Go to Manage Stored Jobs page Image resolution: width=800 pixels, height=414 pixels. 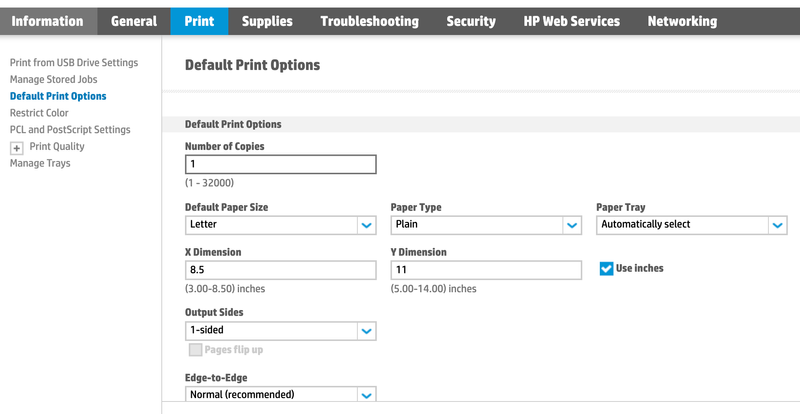[54, 80]
